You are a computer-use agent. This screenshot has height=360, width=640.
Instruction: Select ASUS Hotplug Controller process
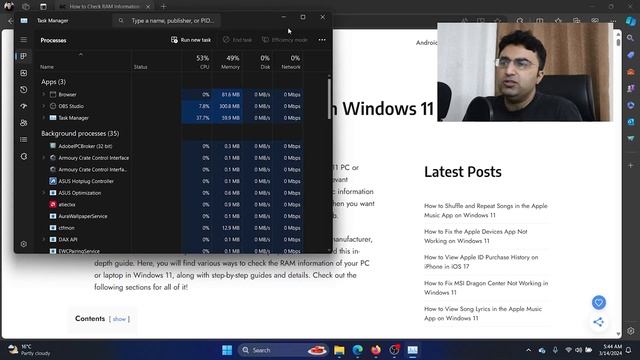coord(86,181)
